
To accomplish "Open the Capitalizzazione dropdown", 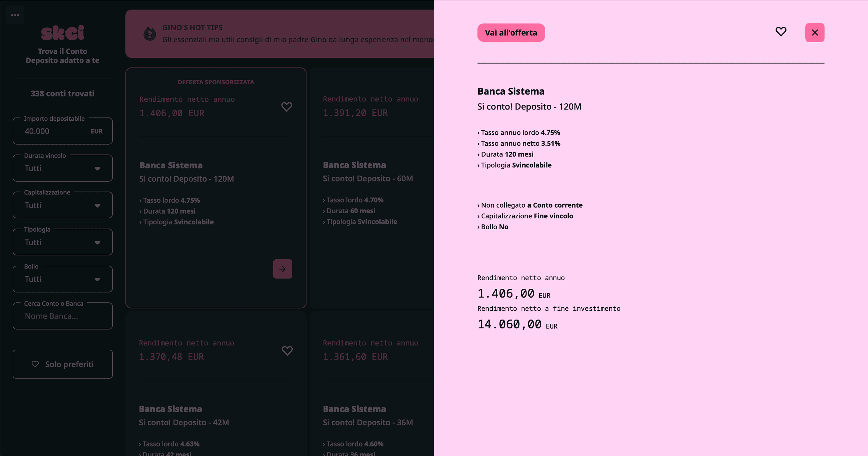I will (x=63, y=205).
